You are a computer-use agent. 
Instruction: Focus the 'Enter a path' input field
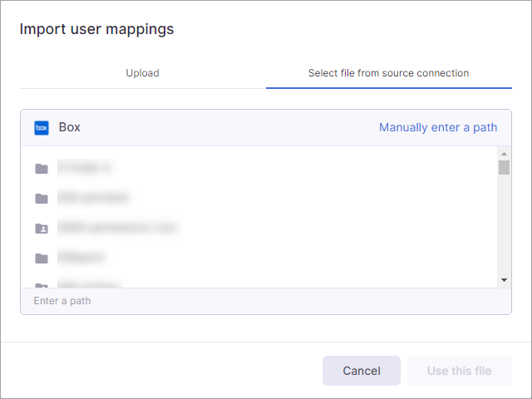coord(266,301)
